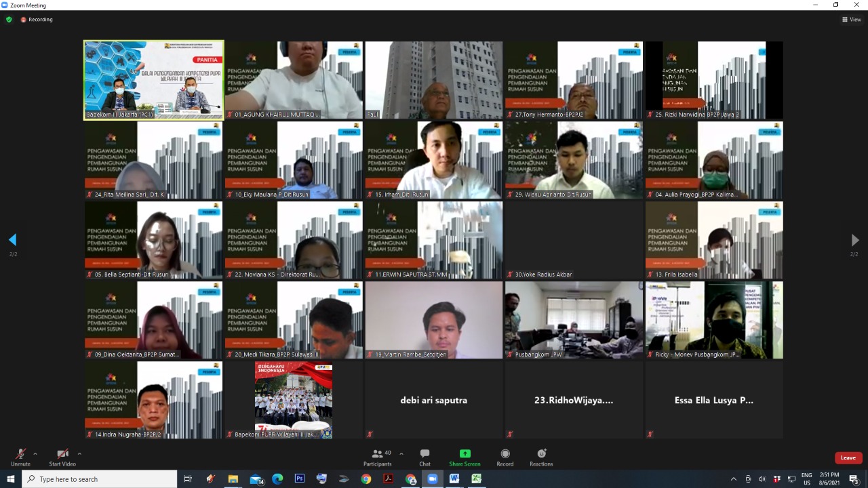Select 11.ERWIN SAPUTRA ST.MM video tile
The width and height of the screenshot is (868, 488).
[x=434, y=240]
